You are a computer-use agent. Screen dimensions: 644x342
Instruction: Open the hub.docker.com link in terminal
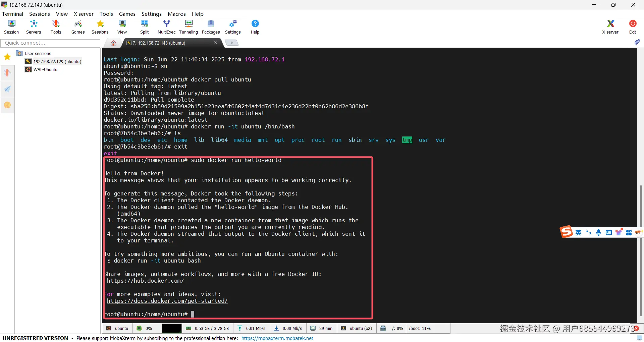[x=145, y=281]
